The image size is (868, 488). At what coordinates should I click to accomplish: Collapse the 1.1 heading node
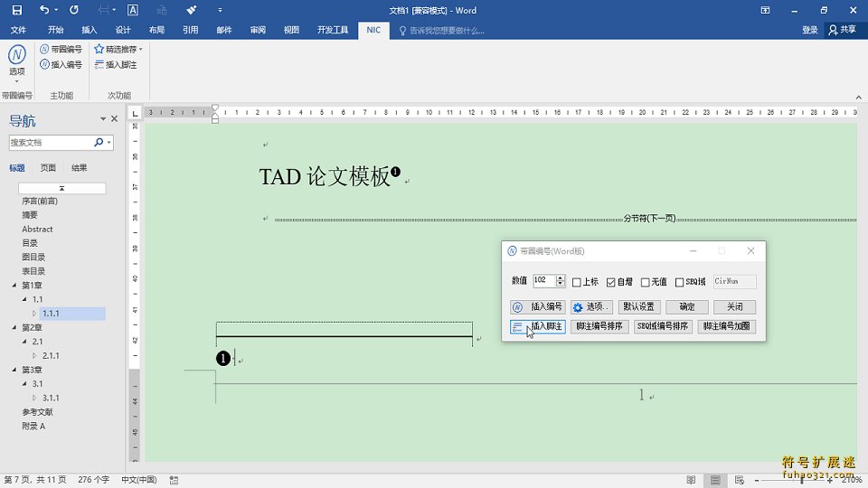tap(24, 299)
